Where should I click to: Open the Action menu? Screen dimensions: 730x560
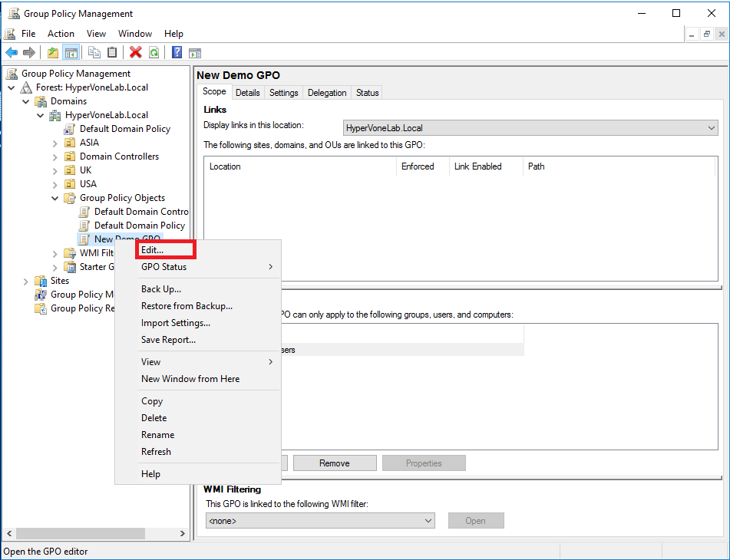tap(61, 33)
